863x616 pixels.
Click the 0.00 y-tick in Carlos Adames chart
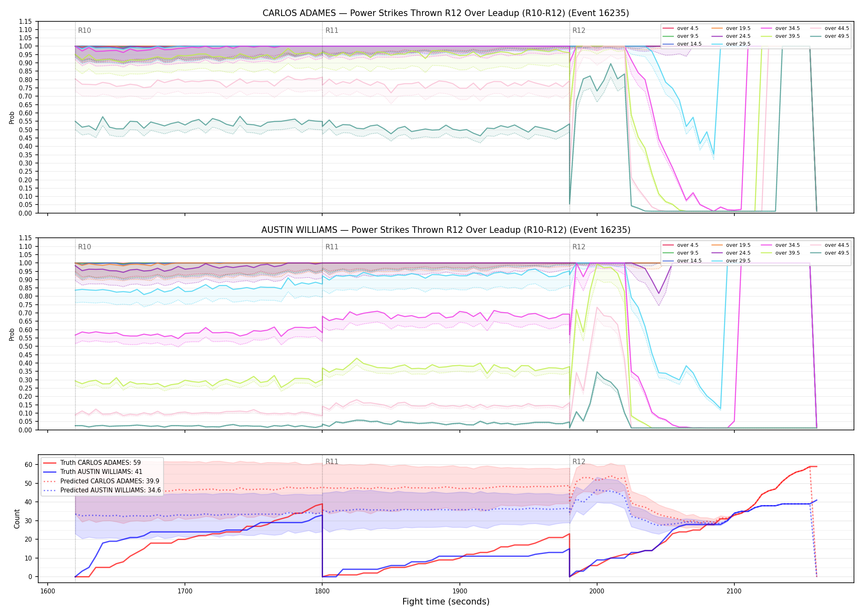click(x=25, y=213)
